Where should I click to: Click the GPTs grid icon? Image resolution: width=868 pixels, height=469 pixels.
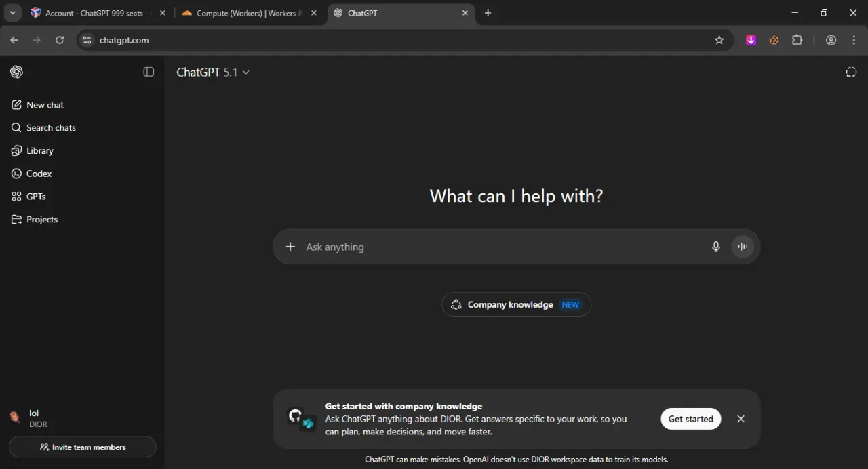16,197
